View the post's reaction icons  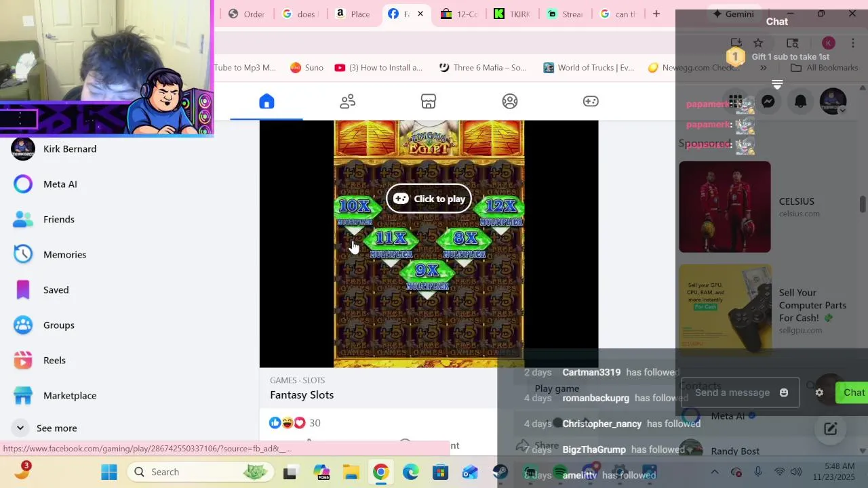pos(288,423)
